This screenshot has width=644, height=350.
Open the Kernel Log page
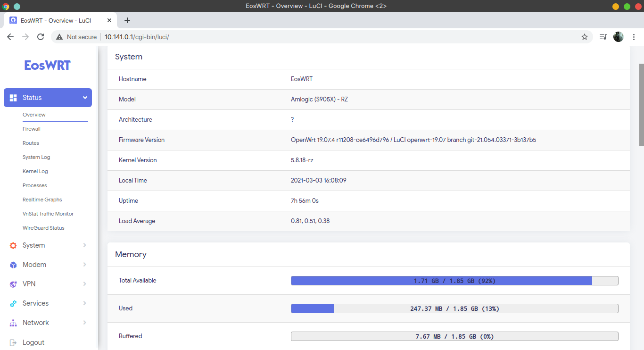pyautogui.click(x=35, y=171)
